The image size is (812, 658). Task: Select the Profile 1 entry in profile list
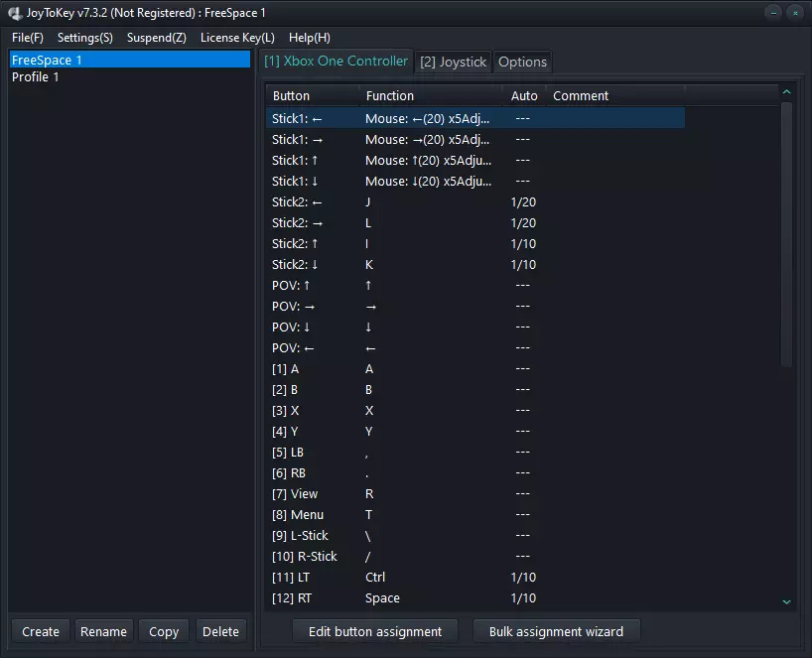(36, 77)
